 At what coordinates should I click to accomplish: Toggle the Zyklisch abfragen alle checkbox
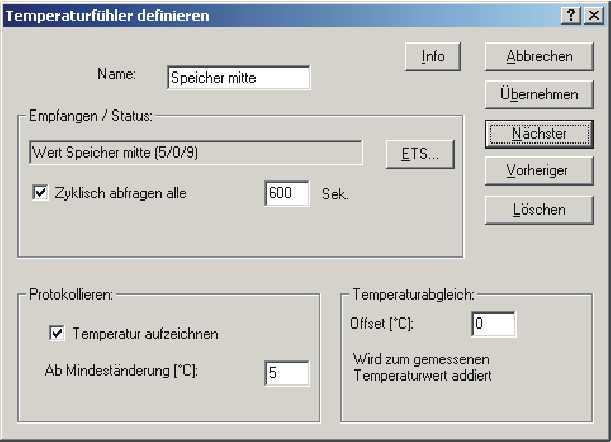(40, 193)
